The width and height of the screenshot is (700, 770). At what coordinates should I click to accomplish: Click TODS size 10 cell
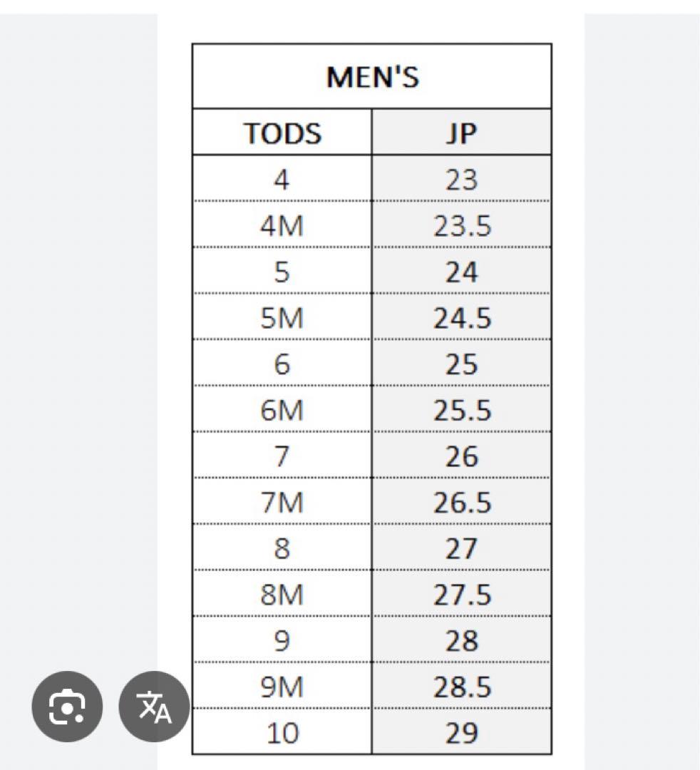click(282, 733)
